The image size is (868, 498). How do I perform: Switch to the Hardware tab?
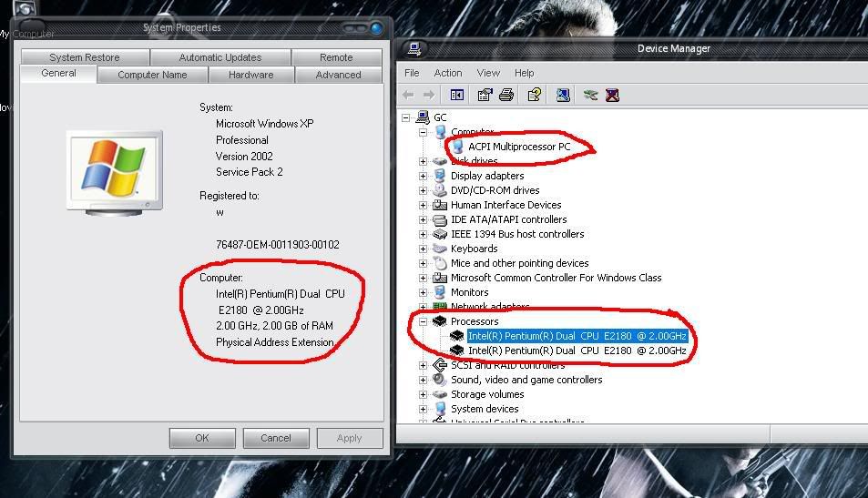coord(250,75)
